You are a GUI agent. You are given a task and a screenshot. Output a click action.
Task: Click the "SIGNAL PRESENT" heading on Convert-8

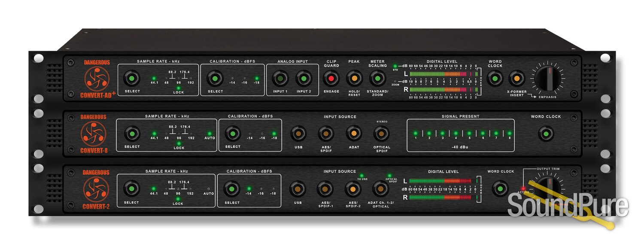[x=460, y=116]
